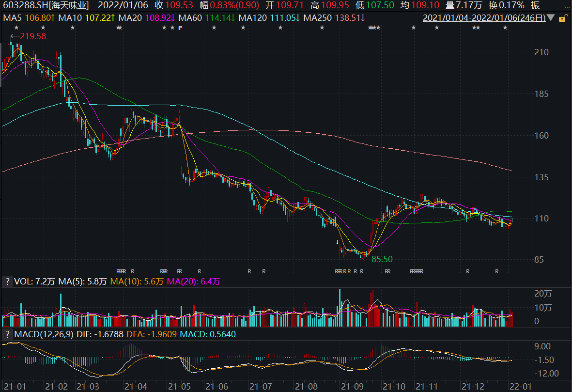Toggle the yellow padlock icon
Screen dimensions: 572x392
click(562, 19)
